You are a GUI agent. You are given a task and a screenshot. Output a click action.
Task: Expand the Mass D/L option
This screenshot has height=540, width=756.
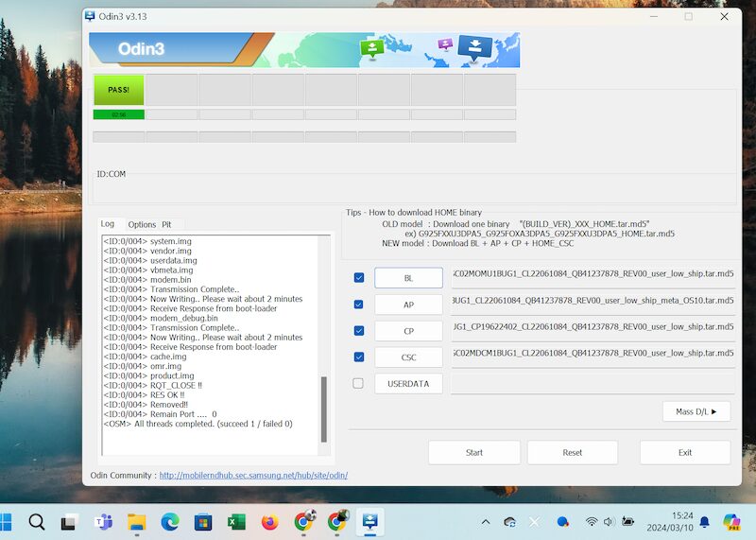click(696, 411)
